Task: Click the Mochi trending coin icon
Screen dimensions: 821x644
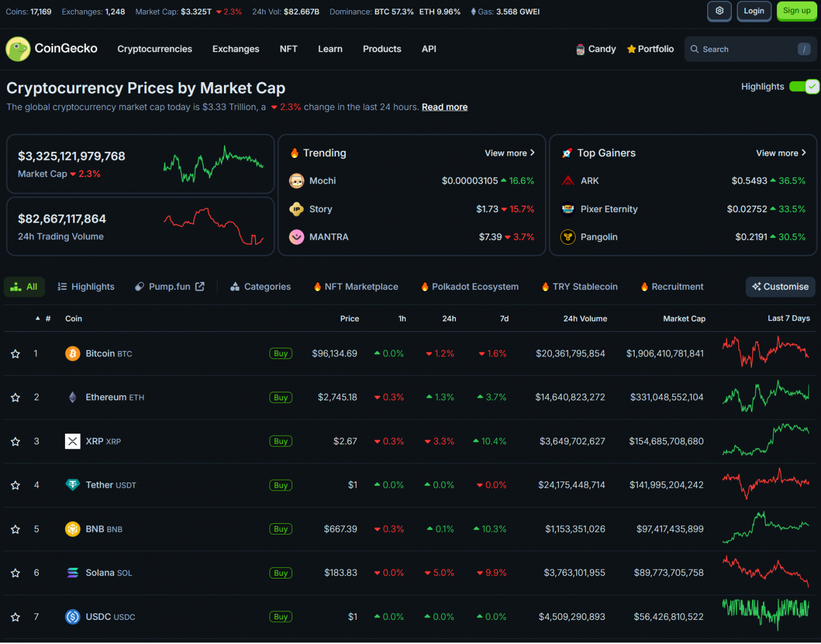Action: [296, 181]
